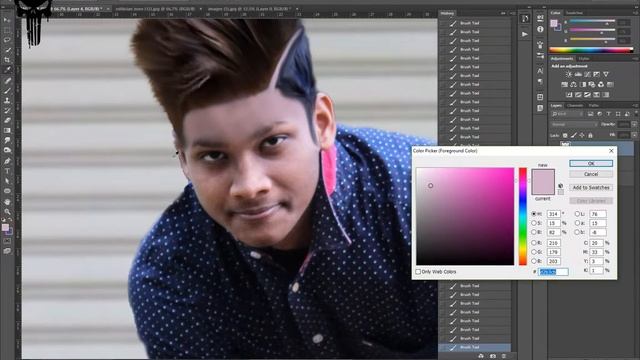Select the Crop tool

coord(7,60)
